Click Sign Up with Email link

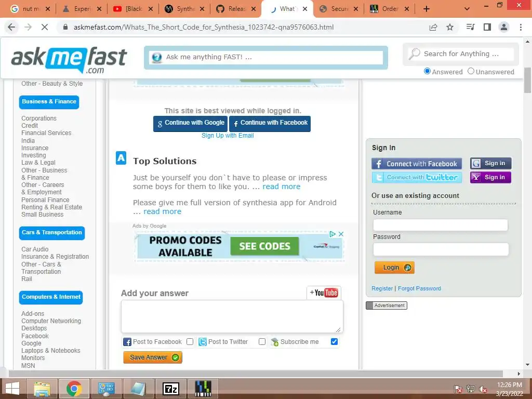(x=228, y=136)
